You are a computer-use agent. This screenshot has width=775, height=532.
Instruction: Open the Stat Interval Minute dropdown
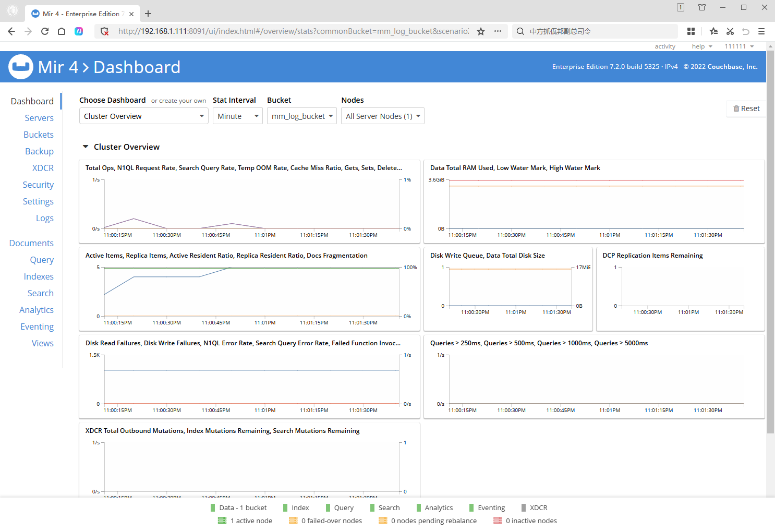click(238, 116)
